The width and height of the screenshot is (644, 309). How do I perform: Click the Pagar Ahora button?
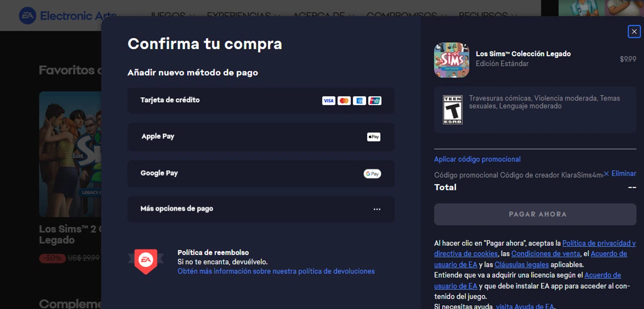tap(535, 214)
